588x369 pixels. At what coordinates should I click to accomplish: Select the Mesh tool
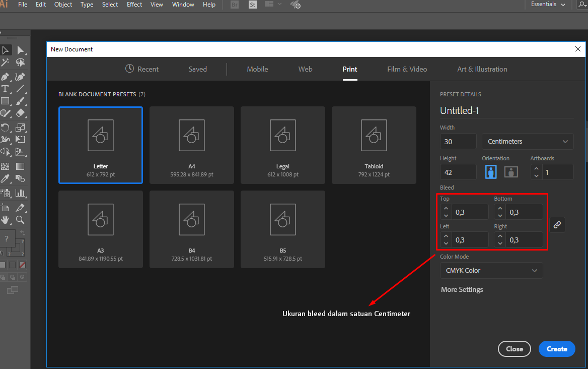pyautogui.click(x=5, y=166)
